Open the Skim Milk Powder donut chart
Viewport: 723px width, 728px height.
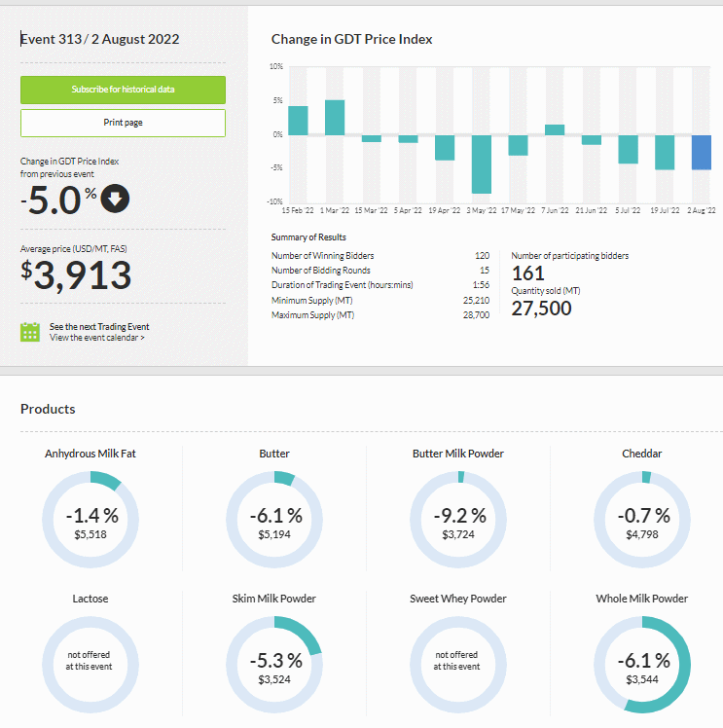pos(274,665)
